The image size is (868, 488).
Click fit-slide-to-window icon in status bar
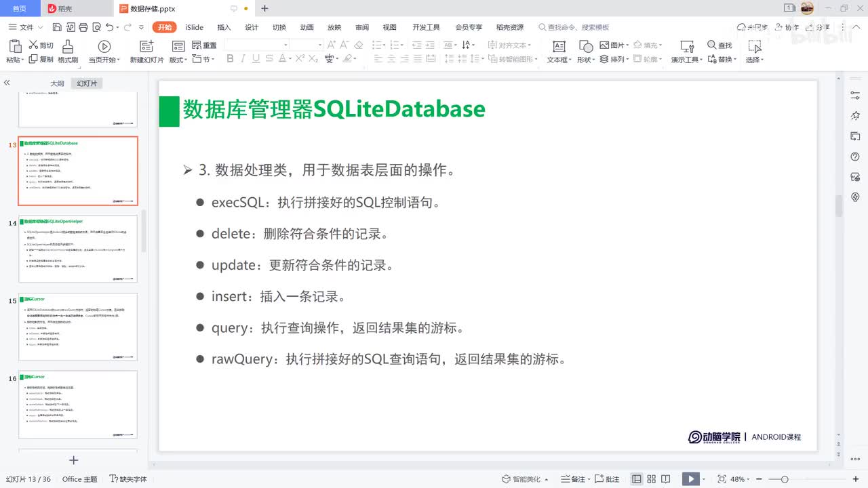[x=722, y=479]
